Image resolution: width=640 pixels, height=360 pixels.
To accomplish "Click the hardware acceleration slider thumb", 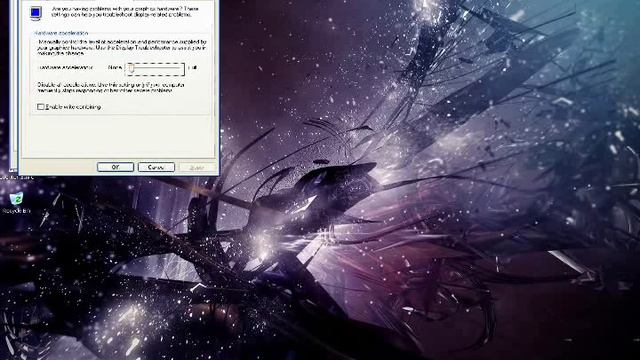I will [131, 69].
